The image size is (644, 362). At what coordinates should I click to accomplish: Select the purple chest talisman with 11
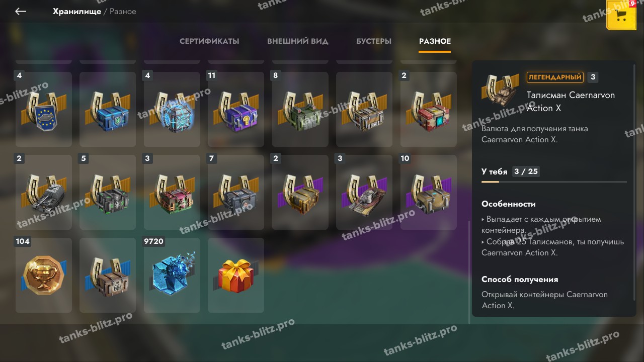236,109
